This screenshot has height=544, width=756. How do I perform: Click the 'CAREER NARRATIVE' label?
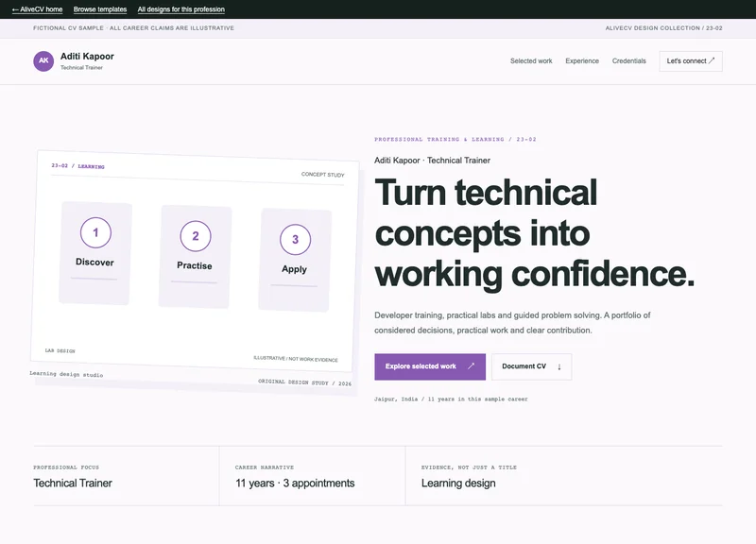point(265,467)
